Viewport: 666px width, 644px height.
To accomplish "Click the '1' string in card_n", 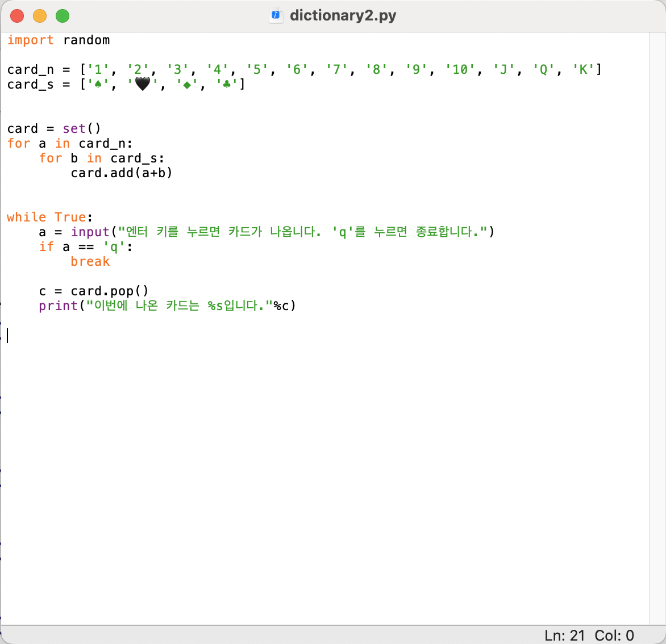I will click(98, 70).
